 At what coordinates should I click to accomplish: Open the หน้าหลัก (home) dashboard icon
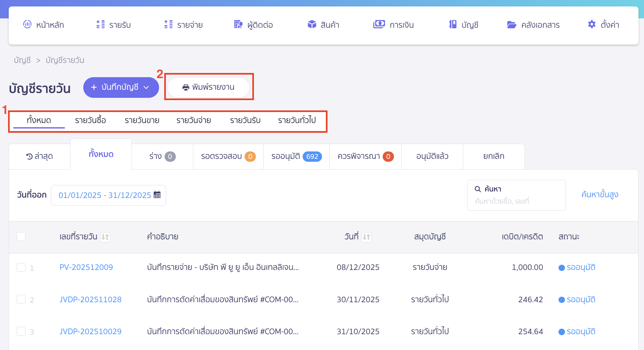[x=27, y=24]
